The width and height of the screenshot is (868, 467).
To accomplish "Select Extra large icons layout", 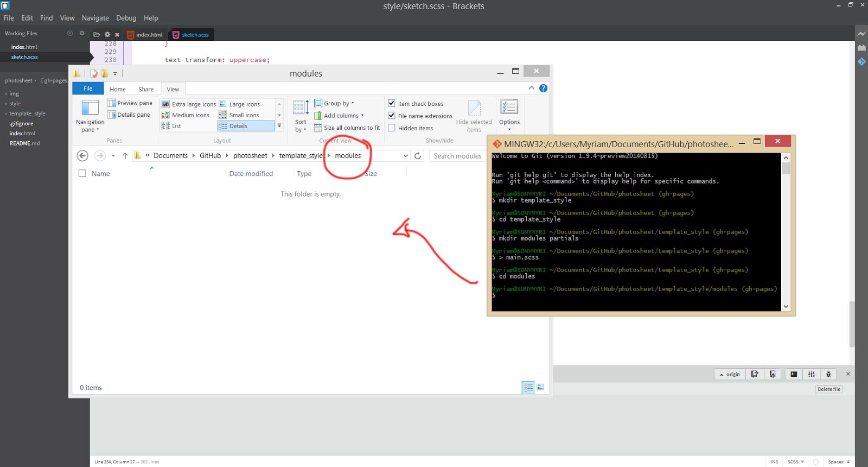I will pyautogui.click(x=189, y=104).
